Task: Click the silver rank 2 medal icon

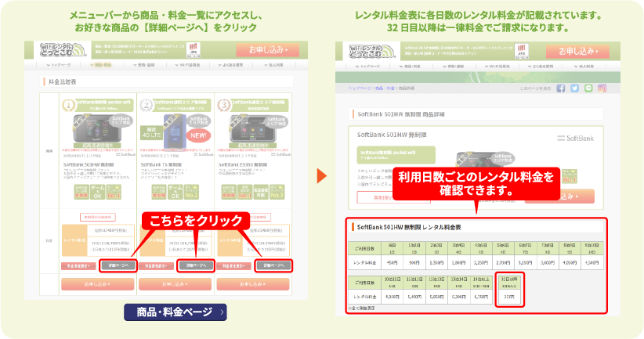Action: (x=147, y=106)
